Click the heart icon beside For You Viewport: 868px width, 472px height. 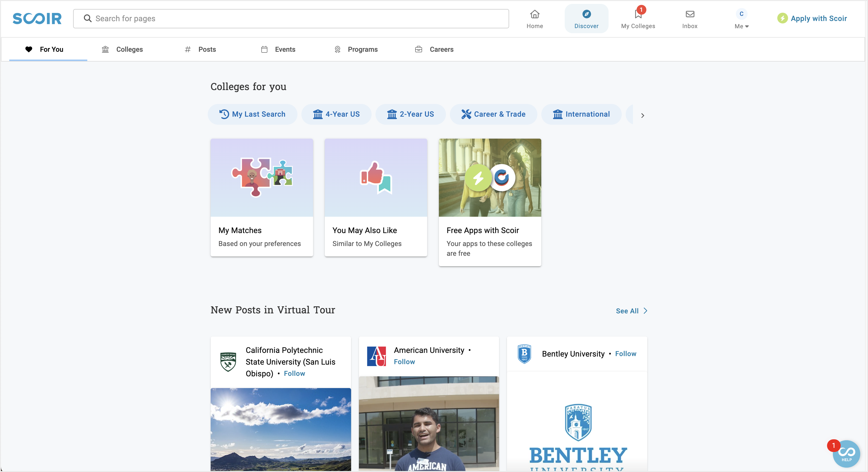point(29,49)
